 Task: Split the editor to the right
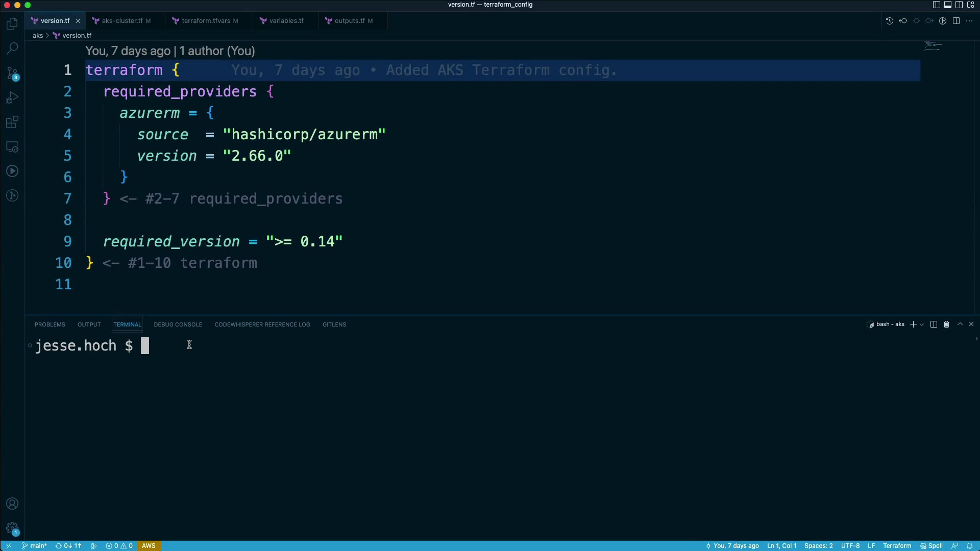[956, 21]
